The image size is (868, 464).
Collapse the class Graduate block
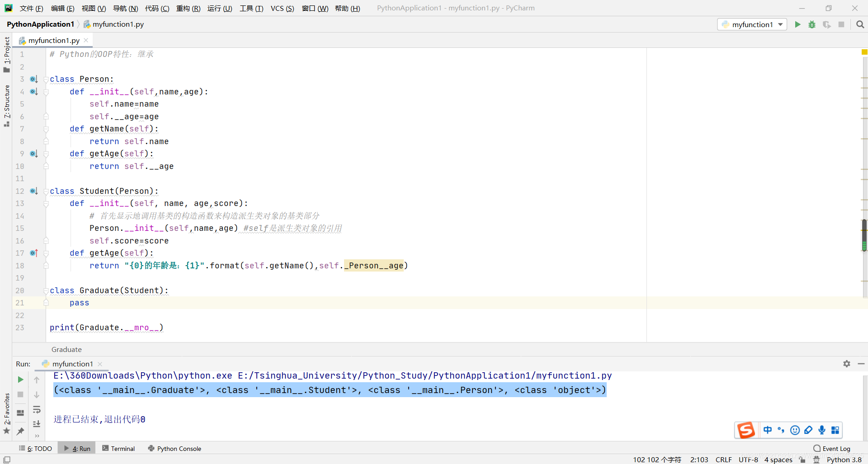pyautogui.click(x=46, y=291)
